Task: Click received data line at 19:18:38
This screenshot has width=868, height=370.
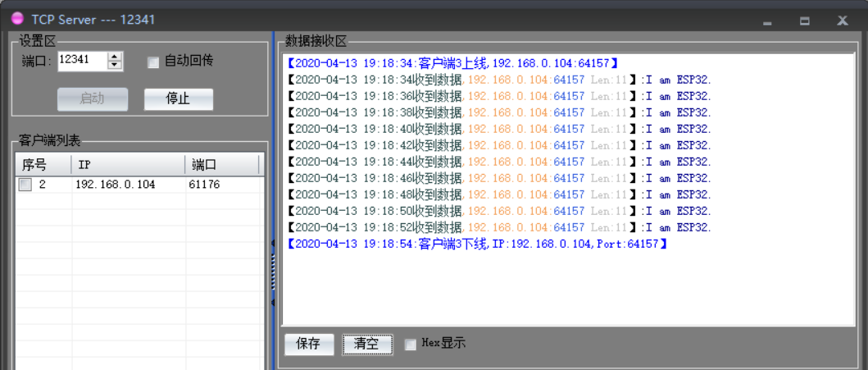Action: tap(499, 112)
